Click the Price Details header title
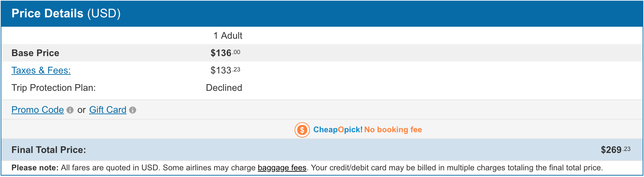The image size is (644, 177). [47, 13]
